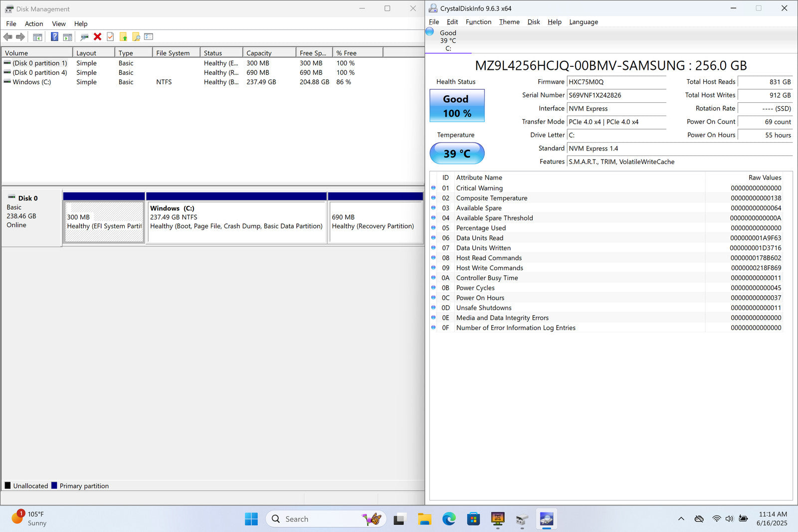Image resolution: width=798 pixels, height=532 pixels.
Task: Toggle the Show/Hide Action Pane toolbar icon
Action: click(68, 37)
